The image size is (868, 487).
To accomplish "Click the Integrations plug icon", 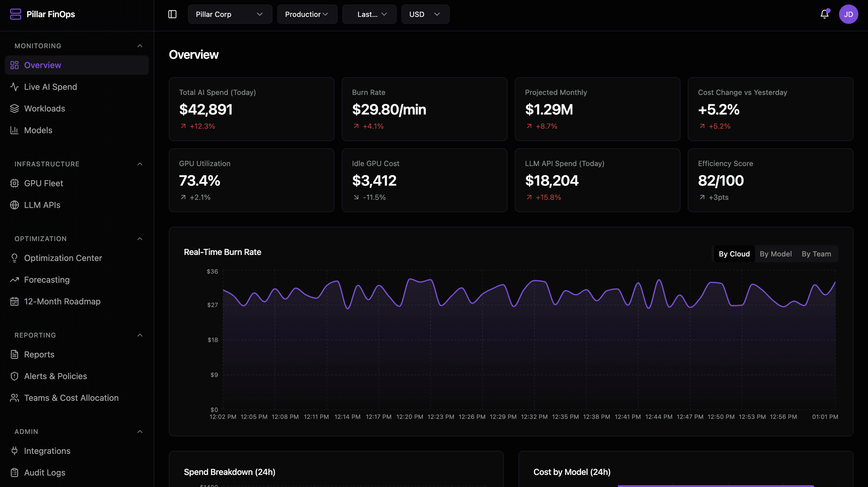I will (14, 451).
